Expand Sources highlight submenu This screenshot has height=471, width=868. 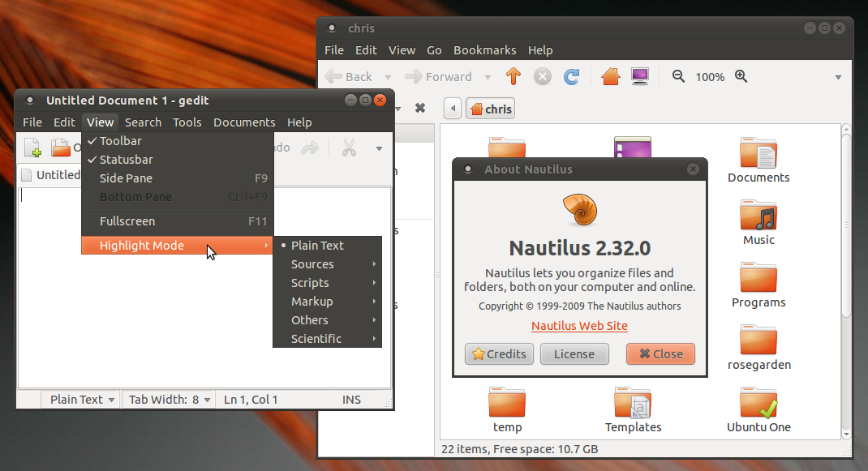coord(327,264)
